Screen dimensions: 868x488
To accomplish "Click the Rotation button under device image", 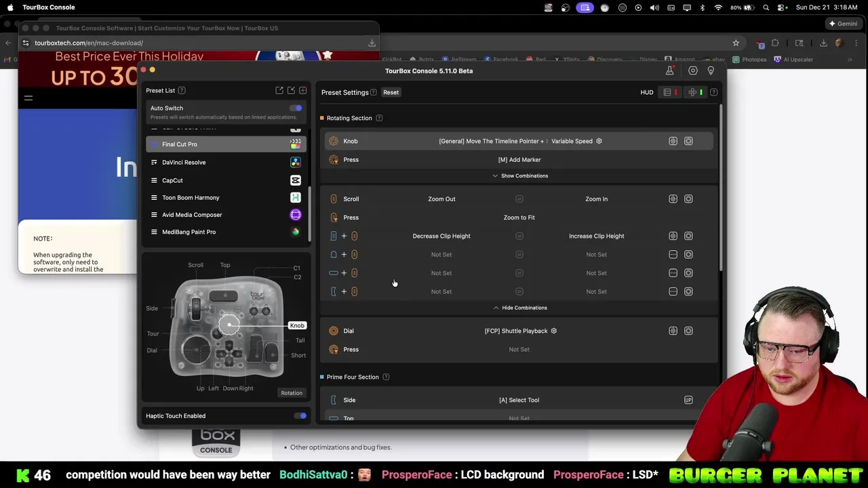I will click(292, 393).
